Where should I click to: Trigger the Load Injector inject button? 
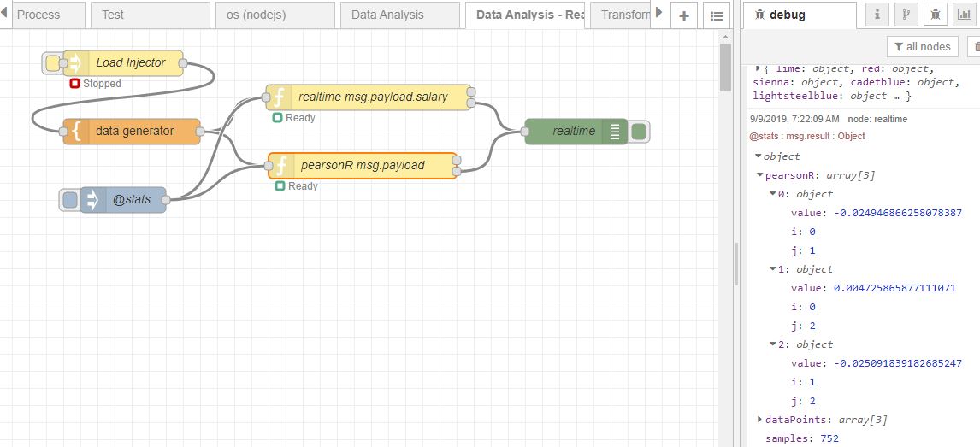53,63
